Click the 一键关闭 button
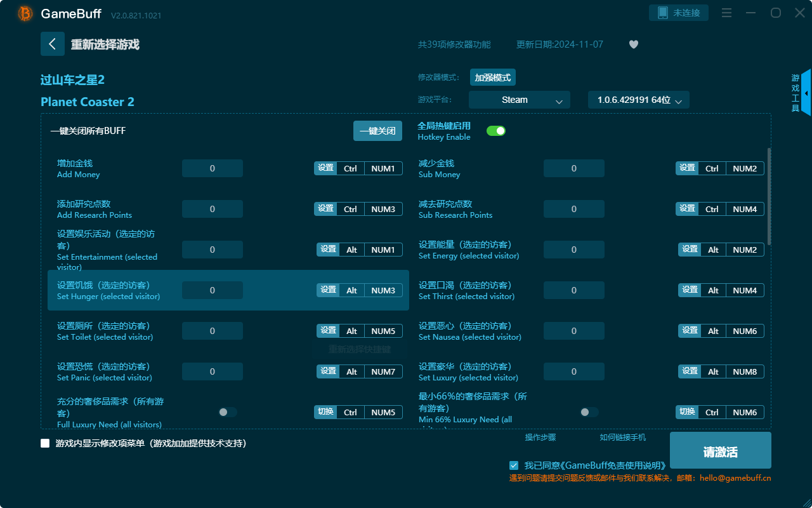 (x=377, y=130)
